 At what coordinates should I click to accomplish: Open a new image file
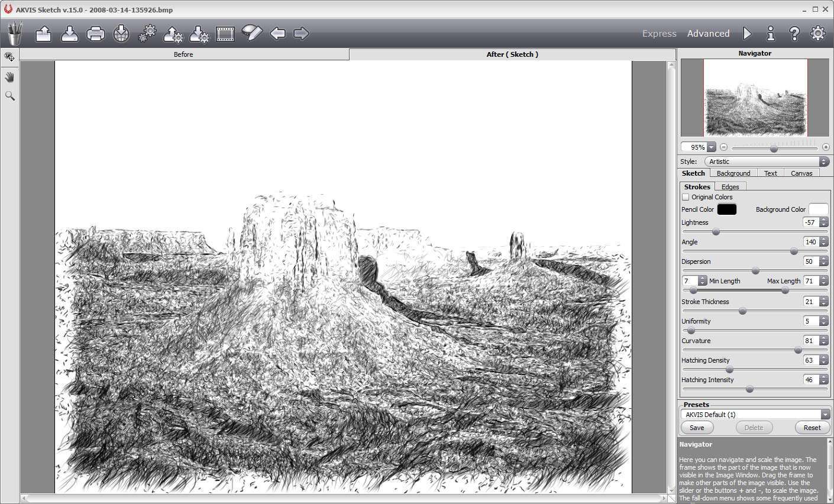click(x=43, y=33)
